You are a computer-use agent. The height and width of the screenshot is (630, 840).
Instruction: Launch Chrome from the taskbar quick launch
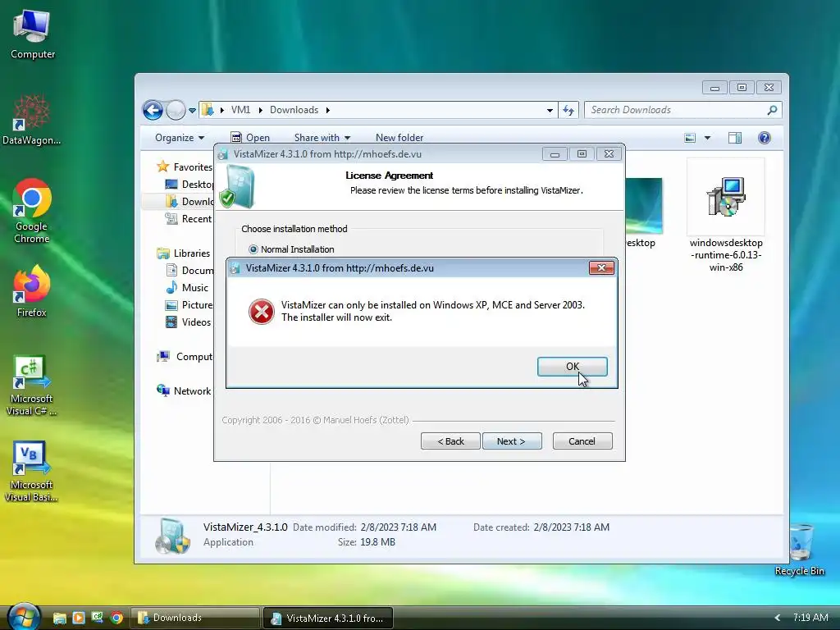[116, 618]
